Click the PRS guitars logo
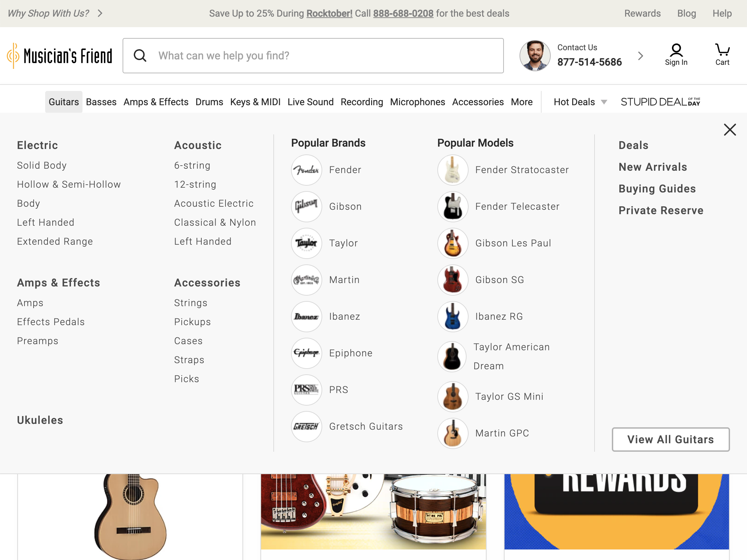 click(306, 390)
